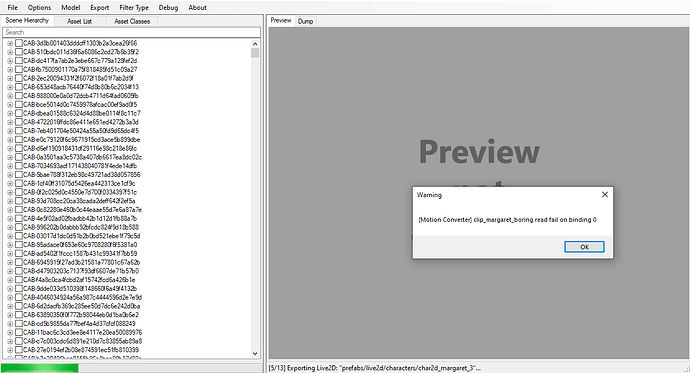Viewport: 690px width, 373px height.
Task: Switch to the Scene Hierarchy tab
Action: 27,20
